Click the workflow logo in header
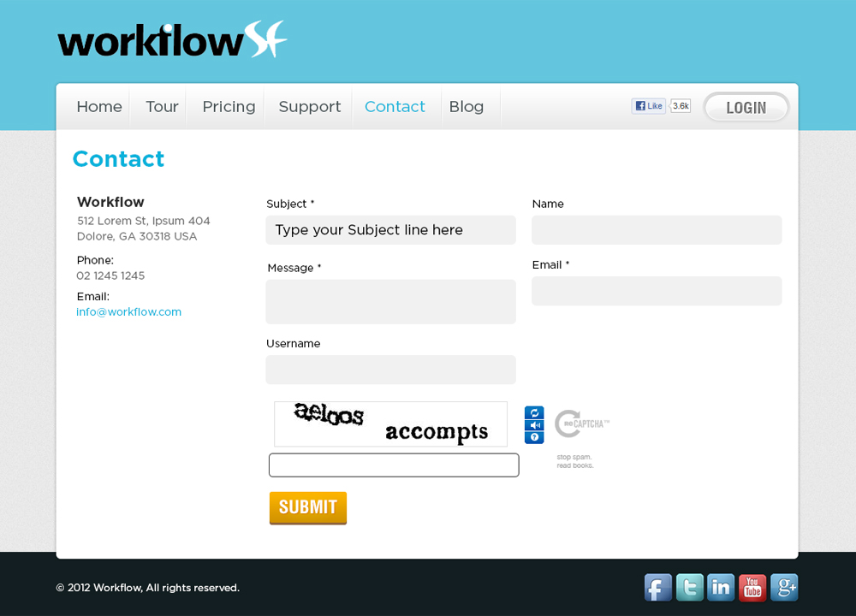This screenshot has width=856, height=616. (x=172, y=39)
